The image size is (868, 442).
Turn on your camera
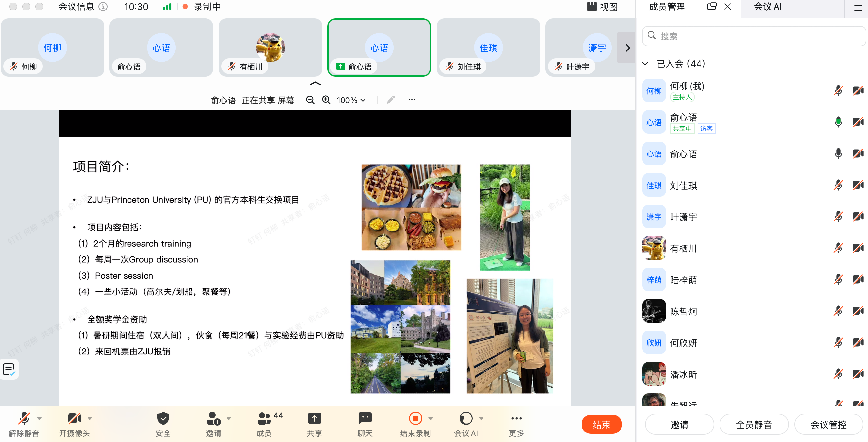click(x=74, y=418)
